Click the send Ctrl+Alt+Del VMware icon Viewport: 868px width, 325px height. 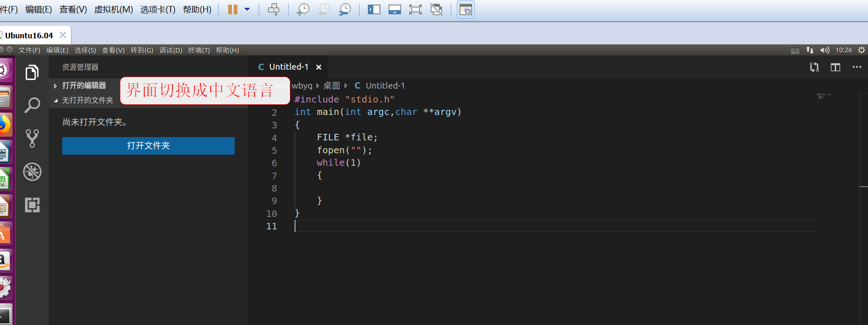(273, 9)
